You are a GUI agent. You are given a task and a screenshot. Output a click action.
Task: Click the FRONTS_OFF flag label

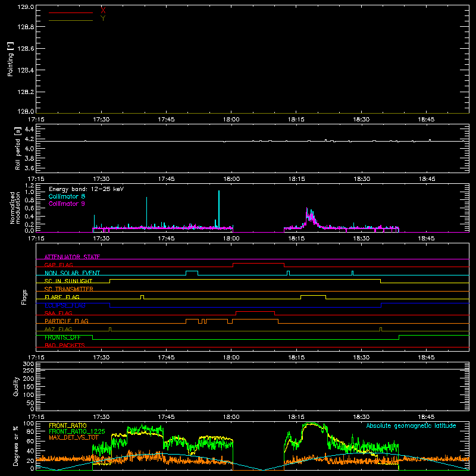coord(62,337)
